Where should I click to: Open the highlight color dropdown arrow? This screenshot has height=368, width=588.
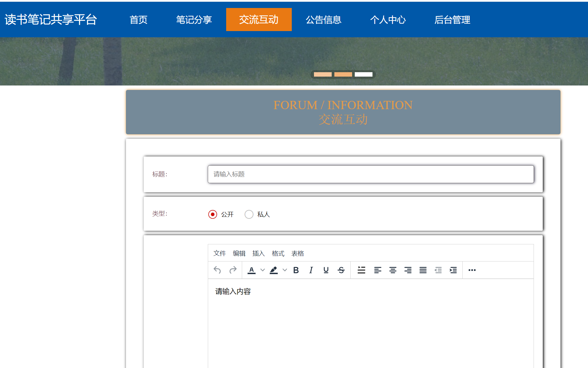coord(284,270)
